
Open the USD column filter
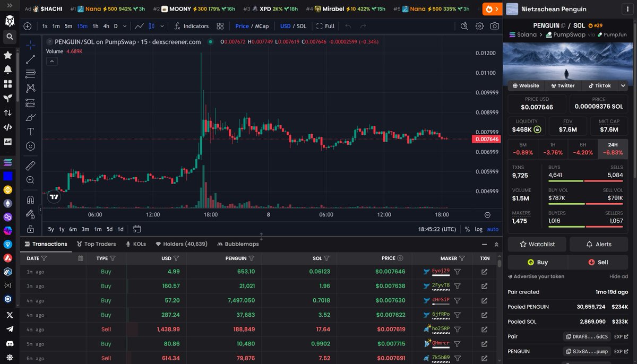(x=176, y=258)
